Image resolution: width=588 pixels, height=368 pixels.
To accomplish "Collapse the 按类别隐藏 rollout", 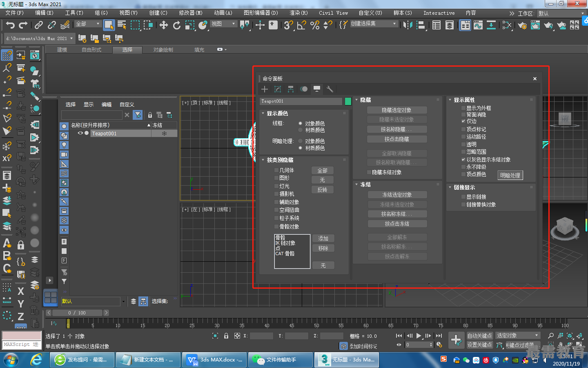I will click(x=263, y=160).
